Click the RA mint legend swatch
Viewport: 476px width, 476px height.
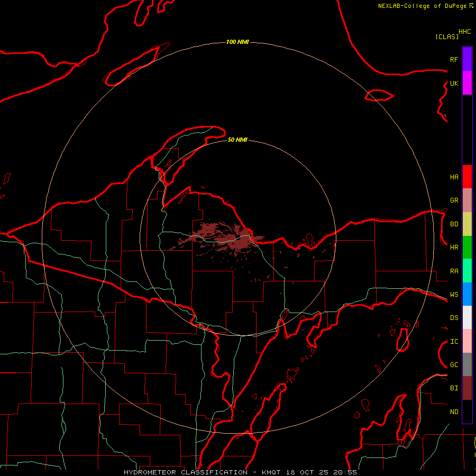[467, 271]
